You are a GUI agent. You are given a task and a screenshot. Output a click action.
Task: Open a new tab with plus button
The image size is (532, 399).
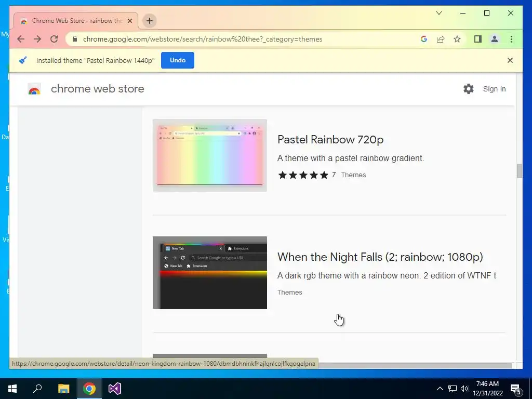pos(149,21)
